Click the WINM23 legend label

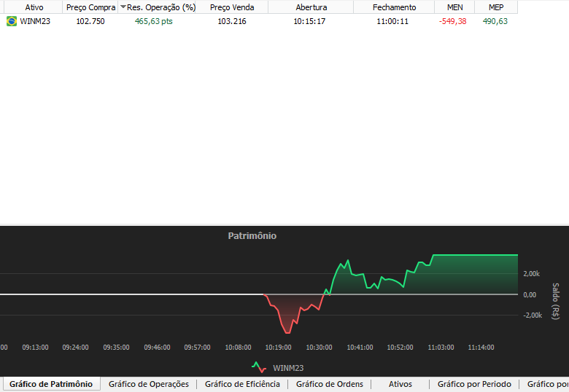288,368
